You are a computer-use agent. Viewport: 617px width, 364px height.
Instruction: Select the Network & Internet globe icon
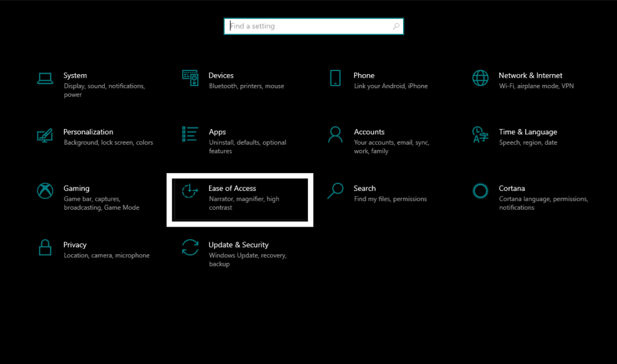click(x=480, y=78)
